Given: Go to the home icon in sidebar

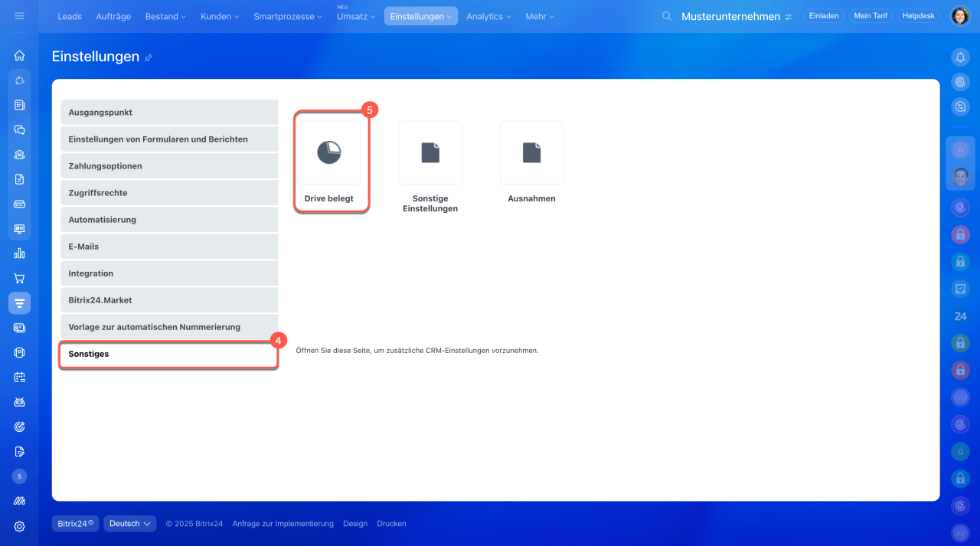Looking at the screenshot, I should 19,55.
